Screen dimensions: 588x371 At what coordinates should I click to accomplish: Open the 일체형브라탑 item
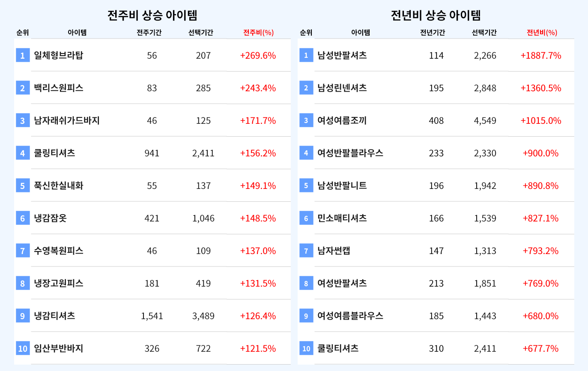(59, 55)
